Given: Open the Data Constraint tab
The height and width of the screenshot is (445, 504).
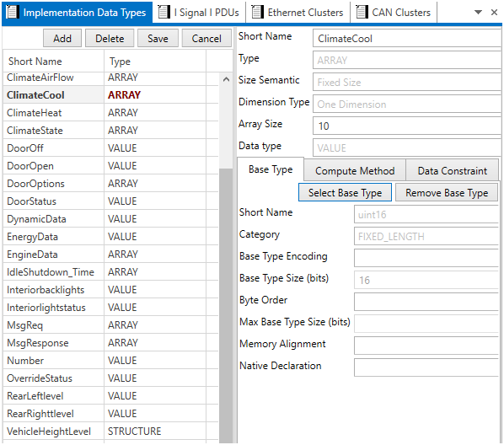Looking at the screenshot, I should pos(452,171).
